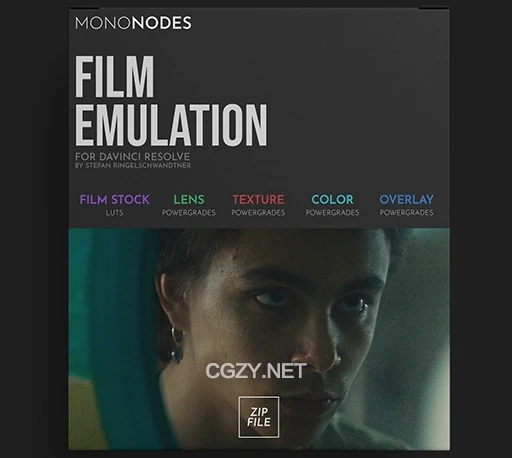Click the LUTS subtitle under Film Stock

[114, 213]
